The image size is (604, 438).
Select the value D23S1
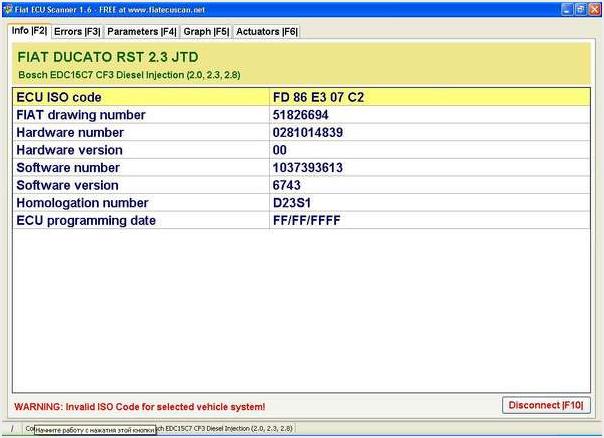[x=292, y=203]
